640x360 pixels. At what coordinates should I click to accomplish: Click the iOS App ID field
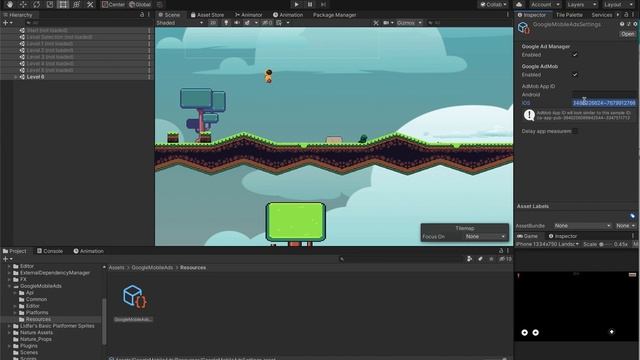(x=604, y=103)
